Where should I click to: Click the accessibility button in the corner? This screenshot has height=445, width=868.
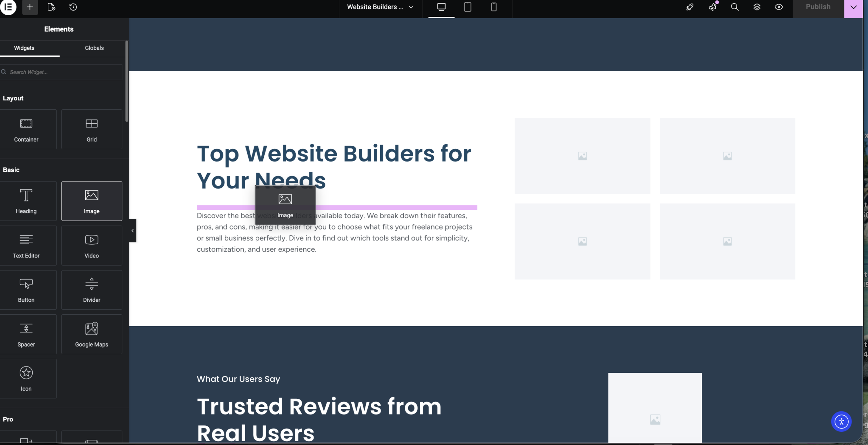click(x=841, y=421)
